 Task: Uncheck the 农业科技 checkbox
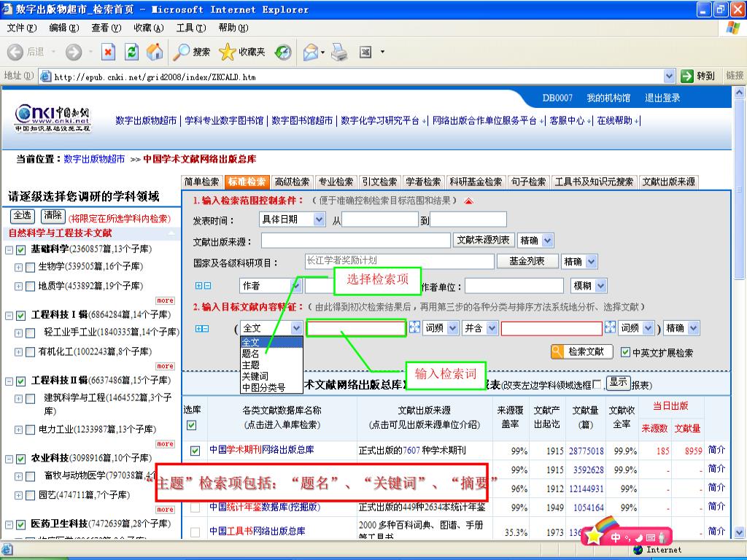(x=20, y=459)
